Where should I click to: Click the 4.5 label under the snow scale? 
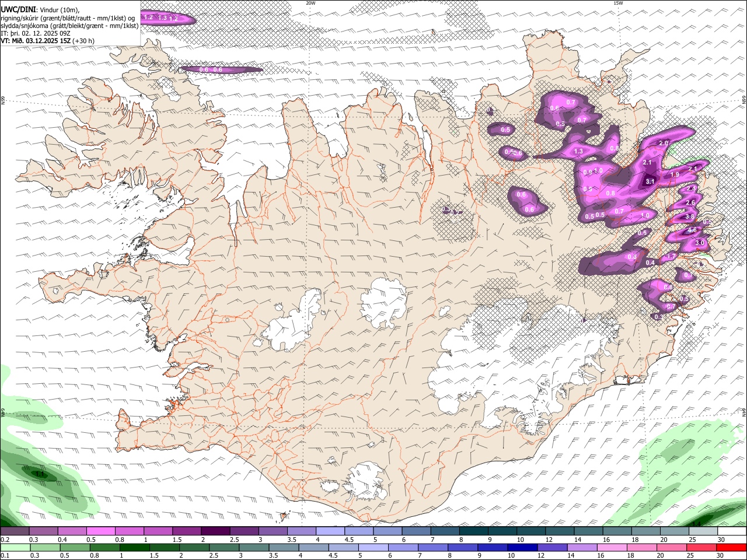click(349, 540)
